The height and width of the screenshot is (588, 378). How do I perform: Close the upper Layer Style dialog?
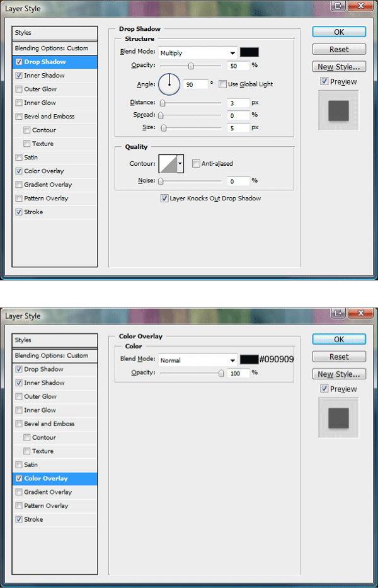pyautogui.click(x=361, y=6)
